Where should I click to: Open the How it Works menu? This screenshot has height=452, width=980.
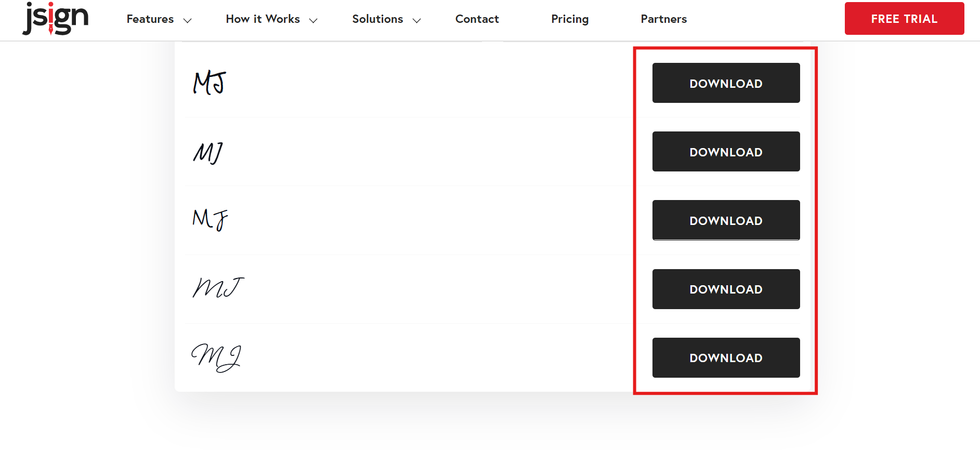click(263, 19)
